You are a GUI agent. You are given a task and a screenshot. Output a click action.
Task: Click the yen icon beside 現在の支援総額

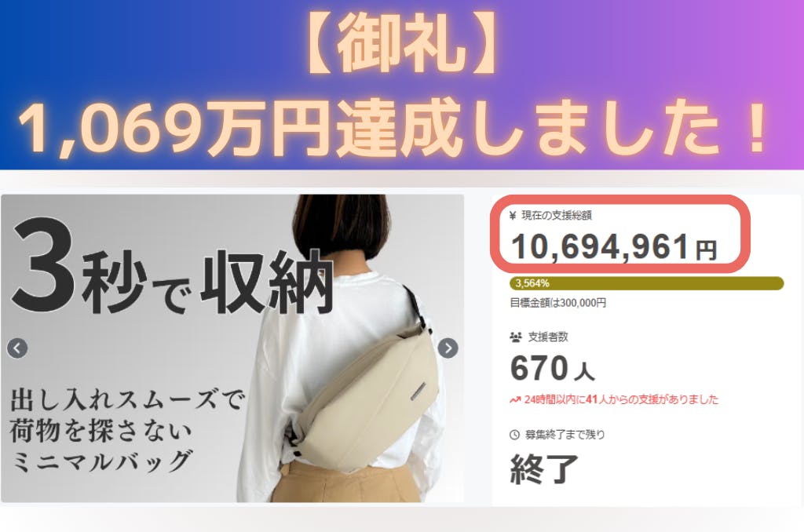(x=512, y=216)
